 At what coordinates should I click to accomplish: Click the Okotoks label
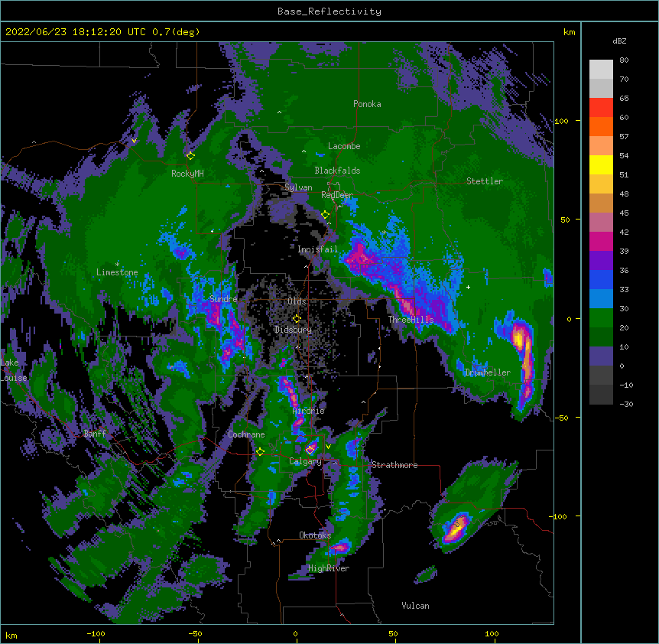pos(315,535)
